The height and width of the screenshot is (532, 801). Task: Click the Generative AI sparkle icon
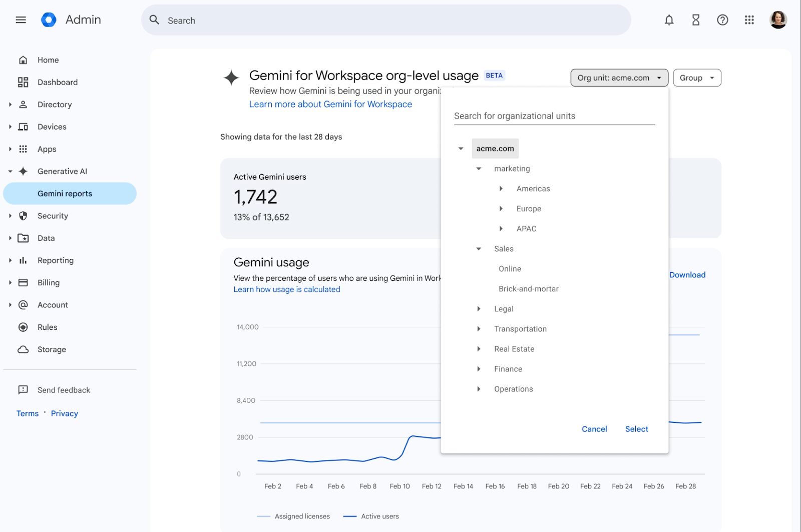(23, 171)
